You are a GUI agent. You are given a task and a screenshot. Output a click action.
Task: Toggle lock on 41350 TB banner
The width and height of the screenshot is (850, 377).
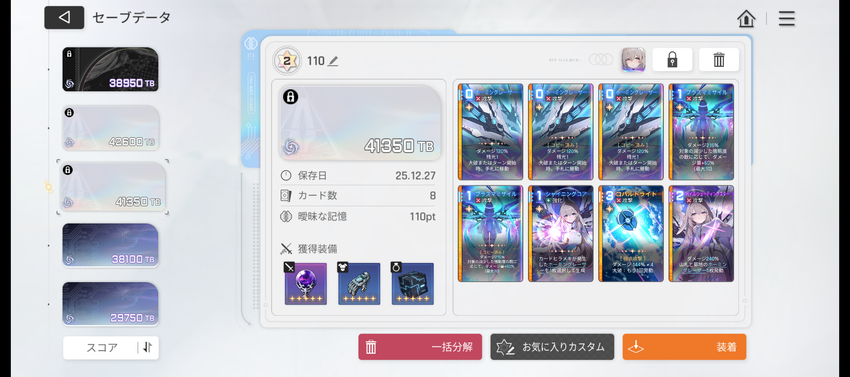pos(291,97)
